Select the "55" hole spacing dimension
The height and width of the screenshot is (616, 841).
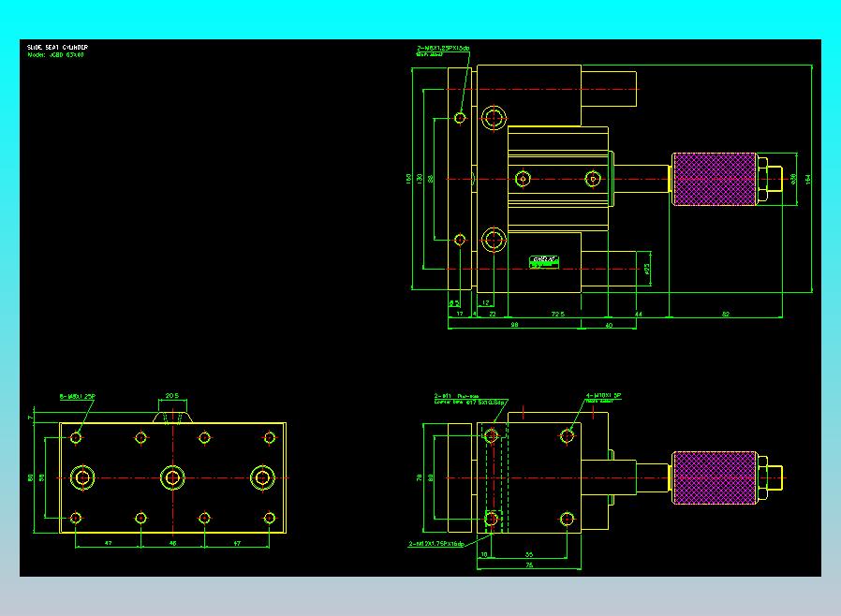[529, 555]
